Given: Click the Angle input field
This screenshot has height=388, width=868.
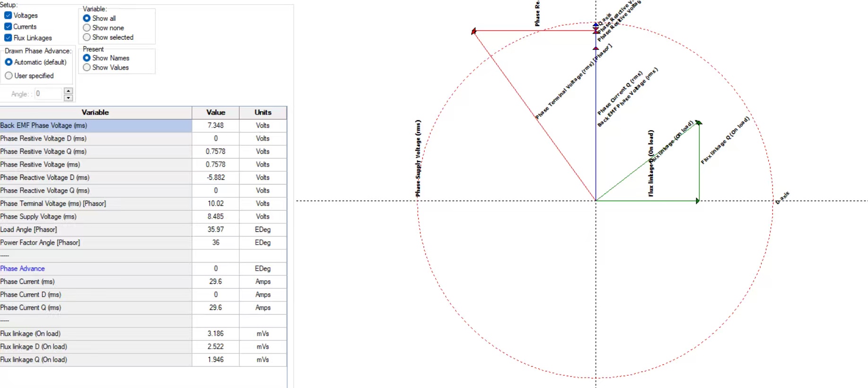Looking at the screenshot, I should pyautogui.click(x=48, y=94).
